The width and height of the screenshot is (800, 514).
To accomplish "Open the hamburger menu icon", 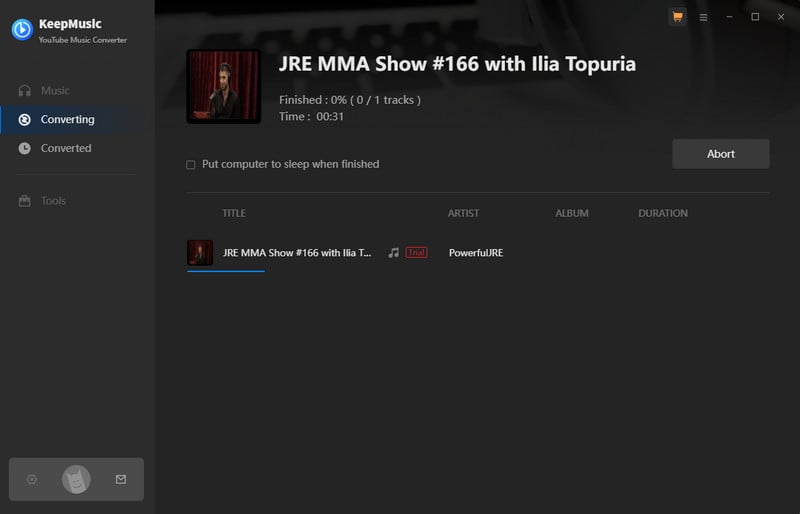I will pos(704,17).
